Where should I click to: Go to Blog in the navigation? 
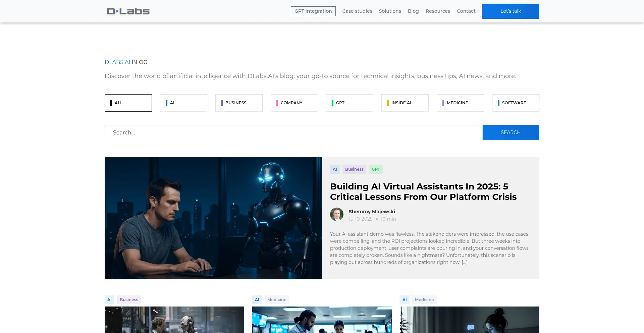[x=413, y=11]
